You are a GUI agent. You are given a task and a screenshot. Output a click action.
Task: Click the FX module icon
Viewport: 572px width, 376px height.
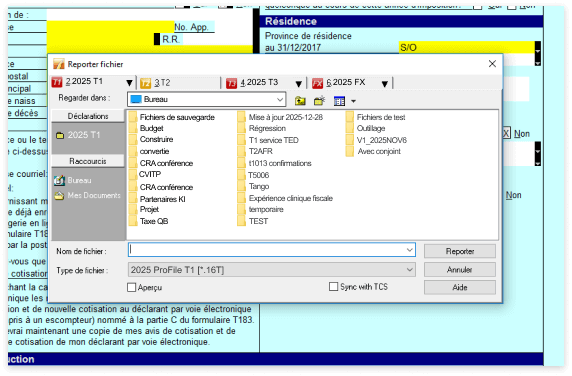(x=317, y=83)
